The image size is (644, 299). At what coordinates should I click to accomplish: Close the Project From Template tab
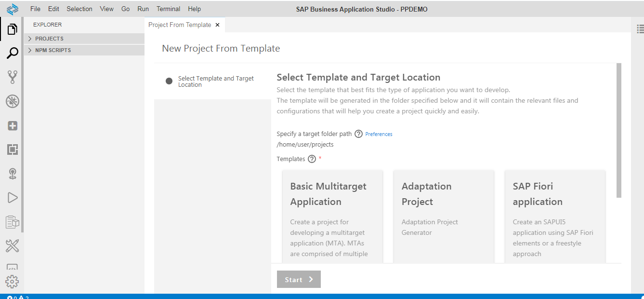[x=217, y=25]
